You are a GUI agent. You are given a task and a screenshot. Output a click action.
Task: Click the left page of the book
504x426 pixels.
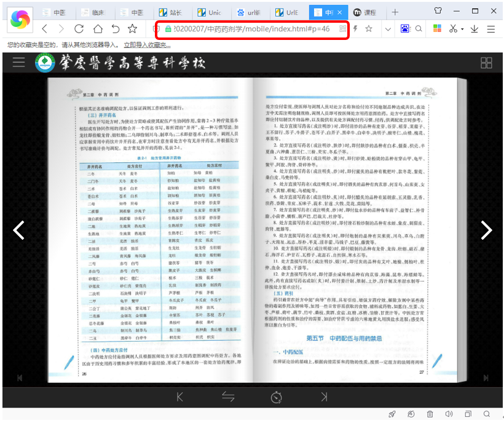tap(151, 230)
